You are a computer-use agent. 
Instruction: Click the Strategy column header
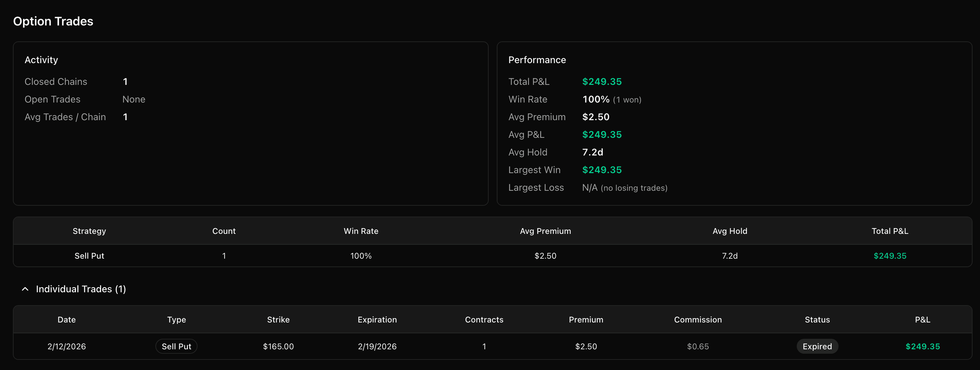click(89, 231)
